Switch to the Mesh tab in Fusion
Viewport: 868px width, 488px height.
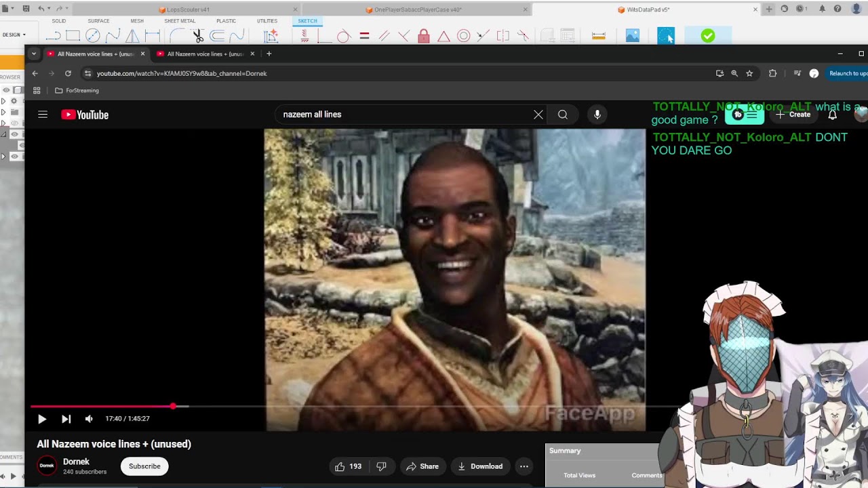pos(137,21)
